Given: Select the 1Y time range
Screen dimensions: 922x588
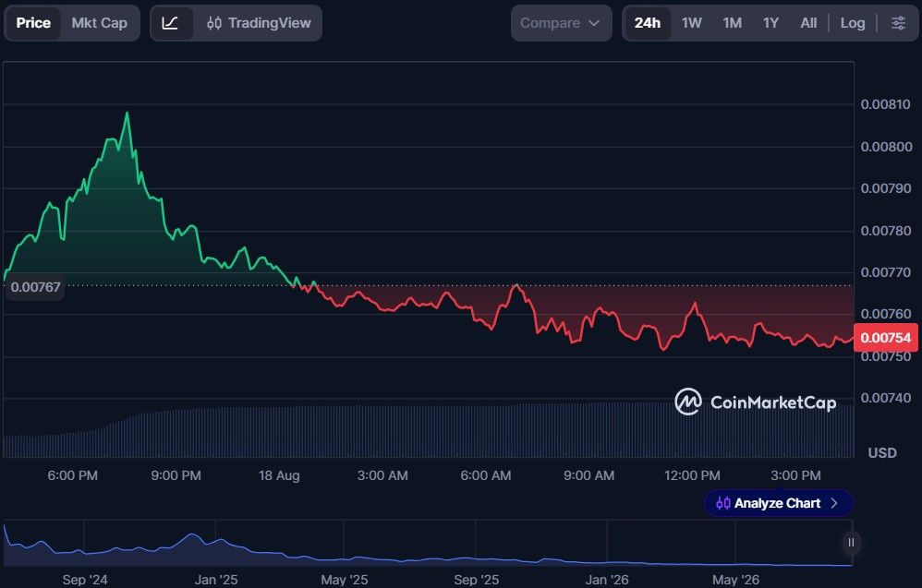Looking at the screenshot, I should tap(770, 23).
